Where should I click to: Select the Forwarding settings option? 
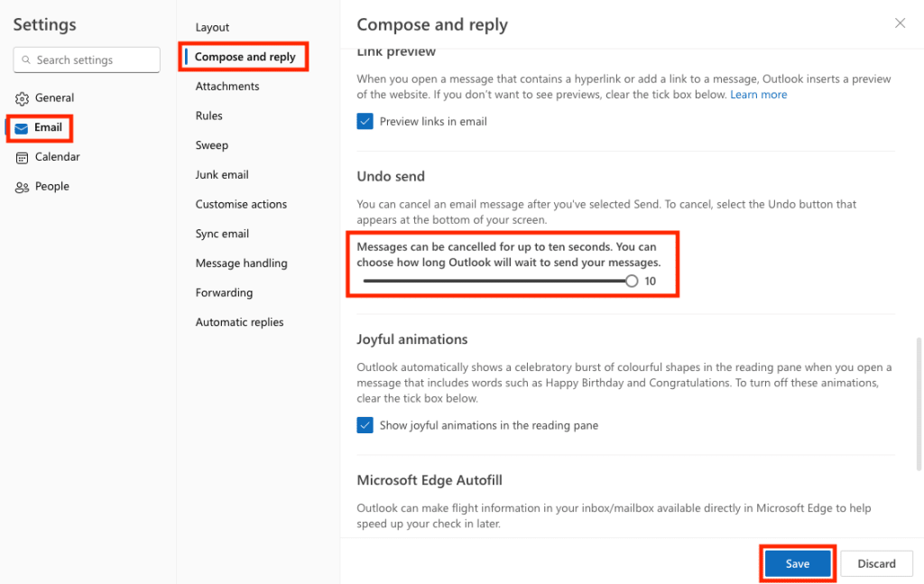coord(224,292)
